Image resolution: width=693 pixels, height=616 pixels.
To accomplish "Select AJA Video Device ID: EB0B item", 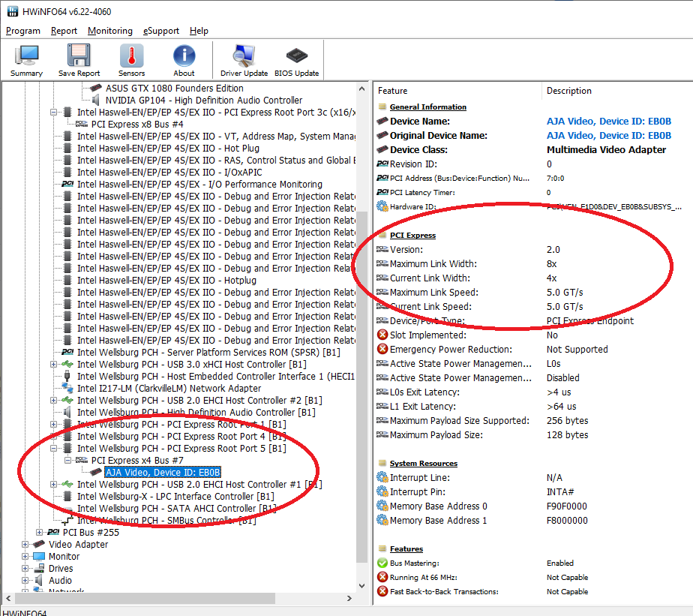I will 162,472.
